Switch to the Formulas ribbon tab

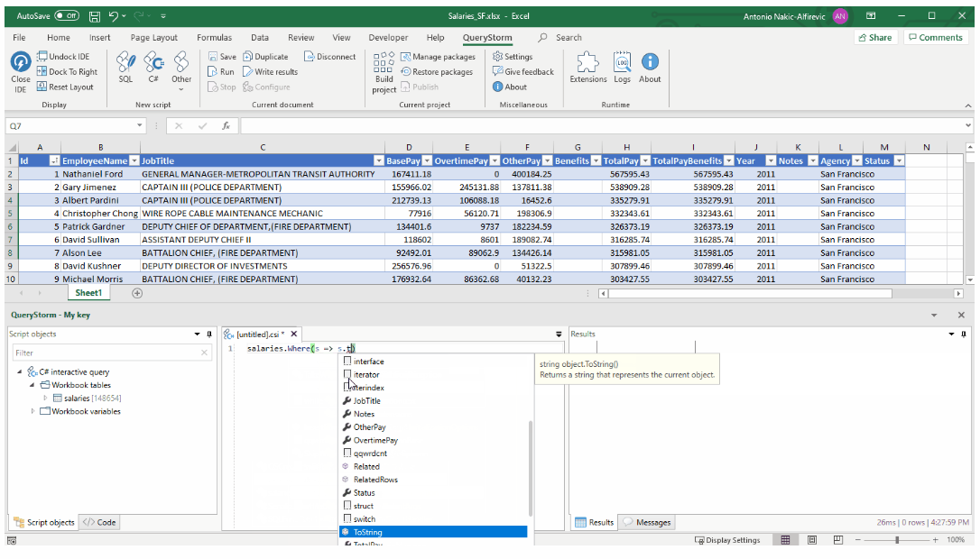[x=214, y=38]
